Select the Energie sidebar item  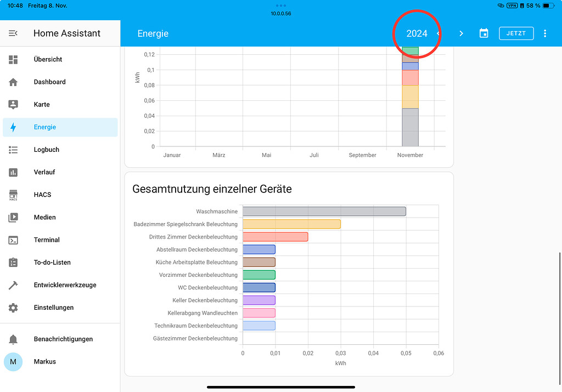coord(60,127)
